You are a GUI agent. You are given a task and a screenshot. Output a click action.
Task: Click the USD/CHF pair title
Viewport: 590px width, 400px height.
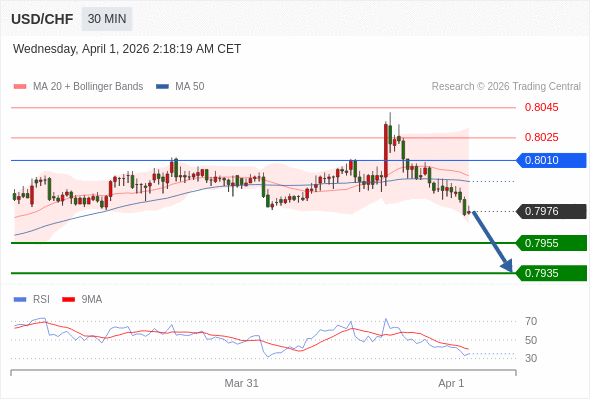pyautogui.click(x=42, y=19)
